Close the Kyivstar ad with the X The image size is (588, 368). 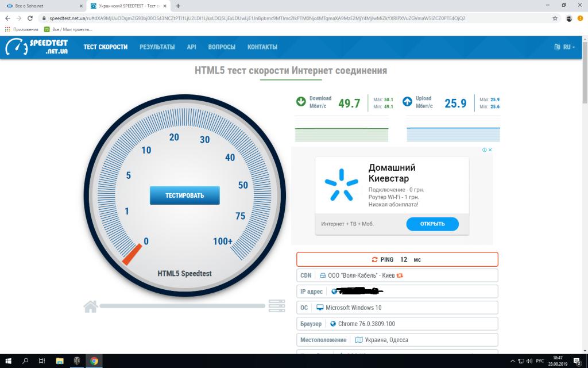pyautogui.click(x=490, y=150)
